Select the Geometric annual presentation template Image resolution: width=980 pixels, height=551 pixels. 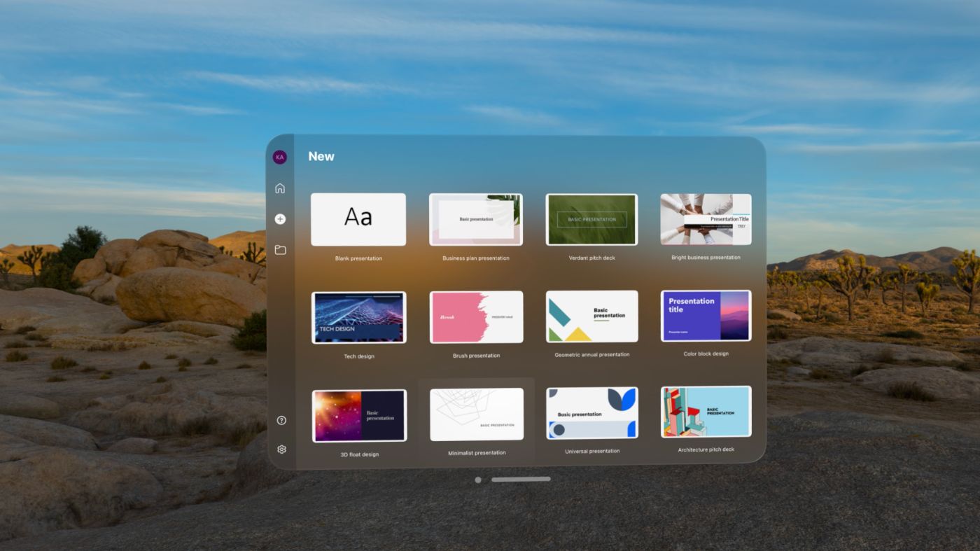click(591, 316)
